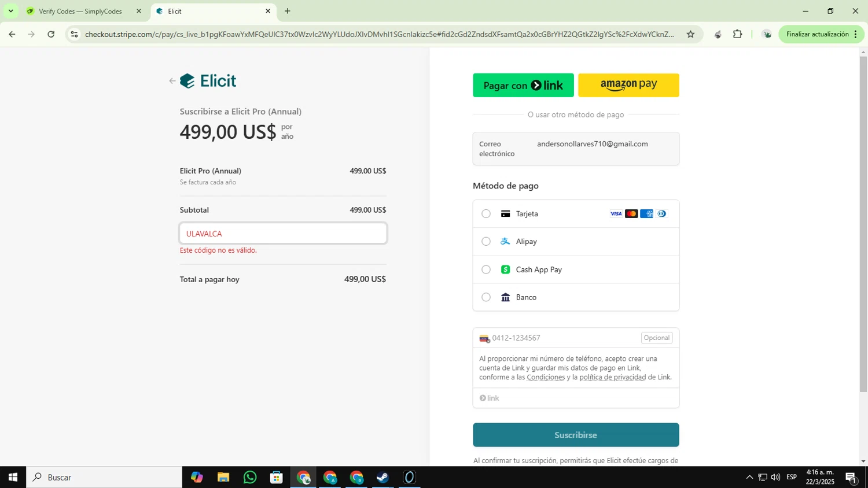Open the network icon in system tray
The height and width of the screenshot is (488, 868).
[x=763, y=477]
